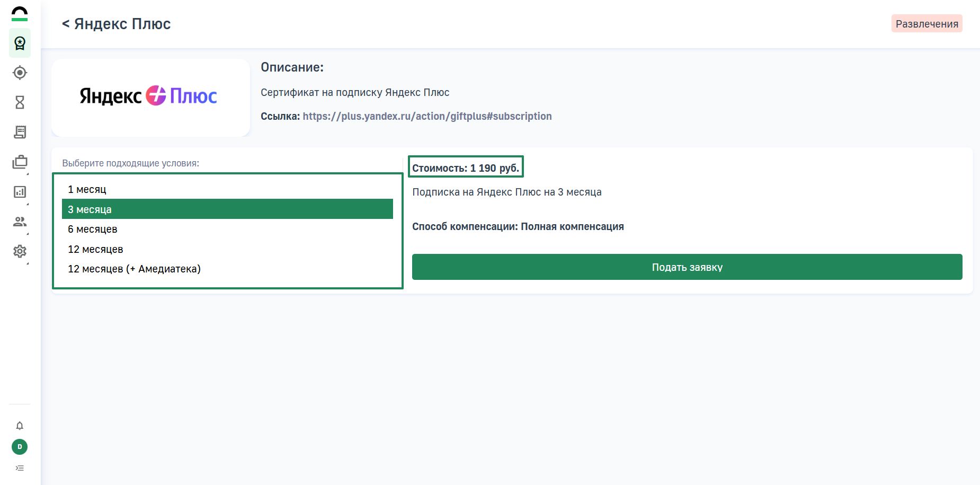Expand the sidebar menu
The image size is (980, 485).
coord(20,468)
